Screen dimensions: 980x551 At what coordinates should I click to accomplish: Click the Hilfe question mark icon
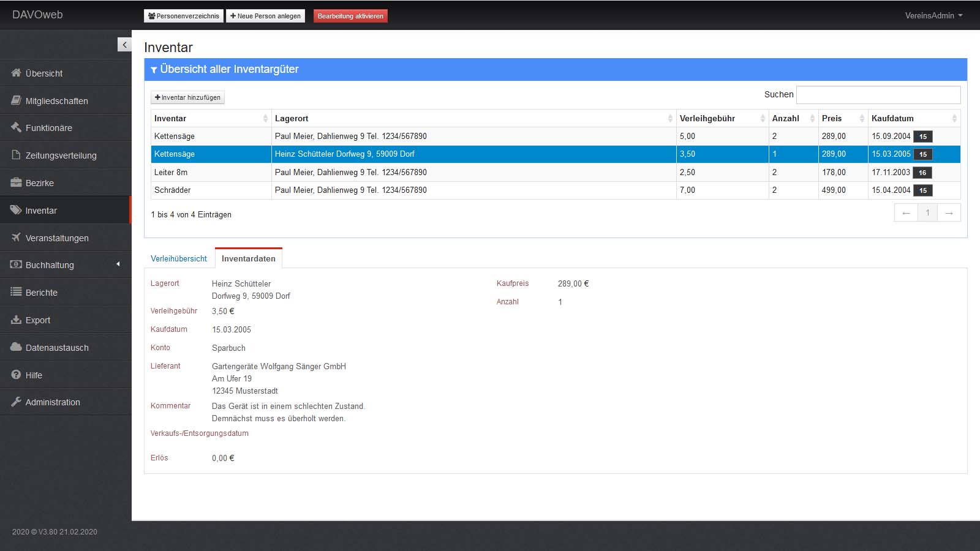click(16, 375)
